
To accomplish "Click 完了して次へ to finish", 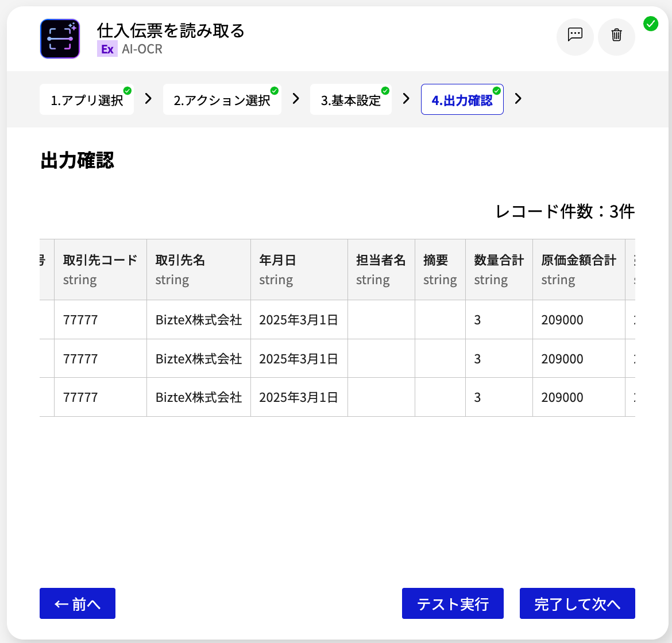I will click(x=577, y=603).
